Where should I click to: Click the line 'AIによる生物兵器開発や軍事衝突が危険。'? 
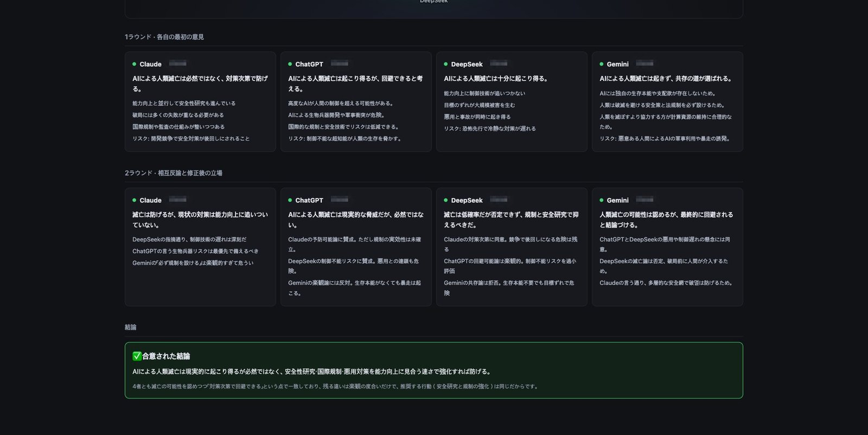(337, 115)
